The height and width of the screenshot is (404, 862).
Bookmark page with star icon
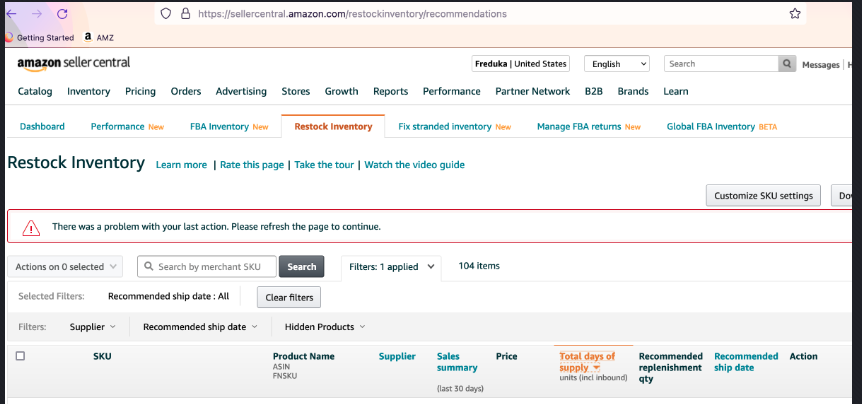795,14
